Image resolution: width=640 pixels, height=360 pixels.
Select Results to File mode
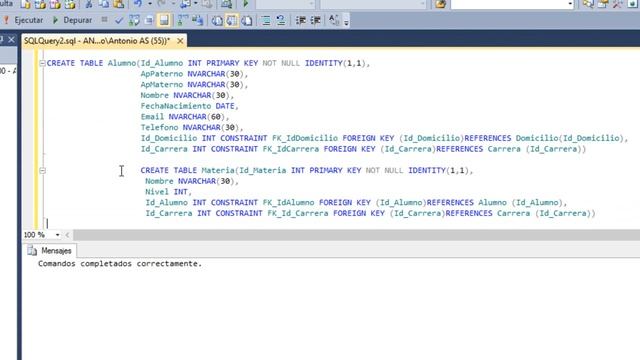pyautogui.click(x=247, y=20)
